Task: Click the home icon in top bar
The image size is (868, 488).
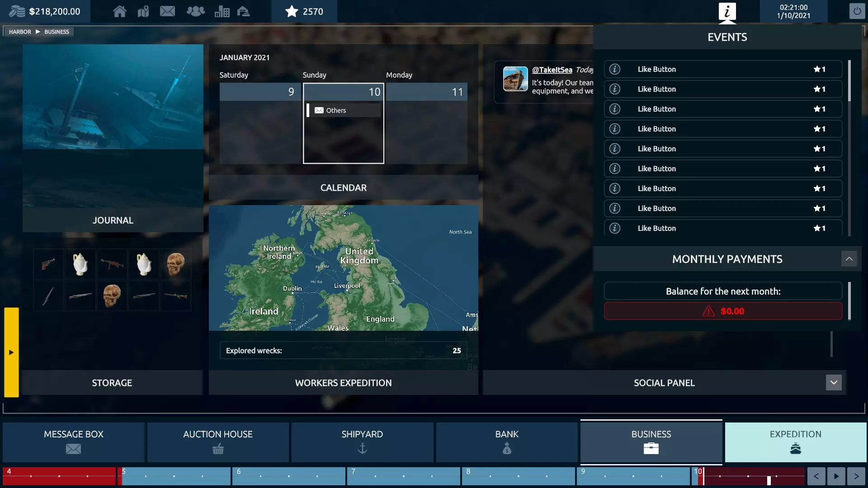Action: click(x=119, y=11)
